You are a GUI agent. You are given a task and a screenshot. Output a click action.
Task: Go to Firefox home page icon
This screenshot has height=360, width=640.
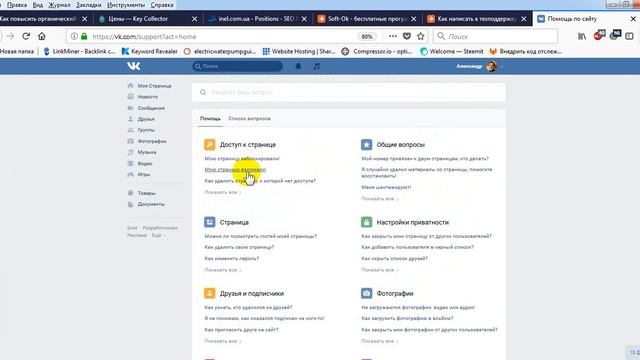pyautogui.click(x=42, y=36)
